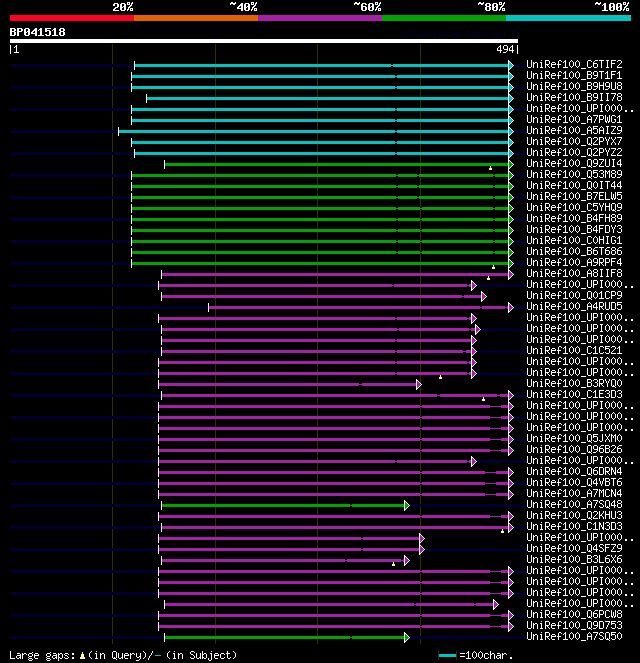Image resolution: width=640 pixels, height=663 pixels.
Task: Click the arrowhead ending the UniRef100_C6TIF2 alignment
Action: [x=511, y=66]
